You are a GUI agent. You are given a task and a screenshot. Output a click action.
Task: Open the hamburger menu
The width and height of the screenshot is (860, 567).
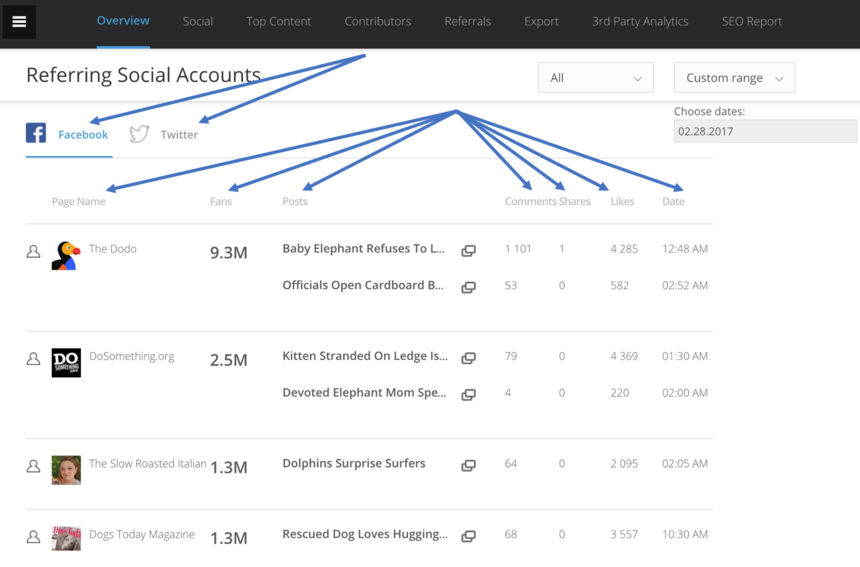tap(19, 22)
